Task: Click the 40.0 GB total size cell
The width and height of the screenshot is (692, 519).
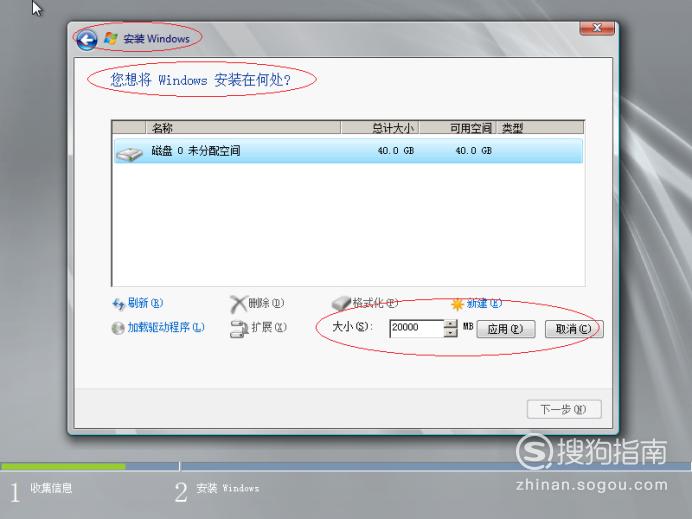Action: 396,151
